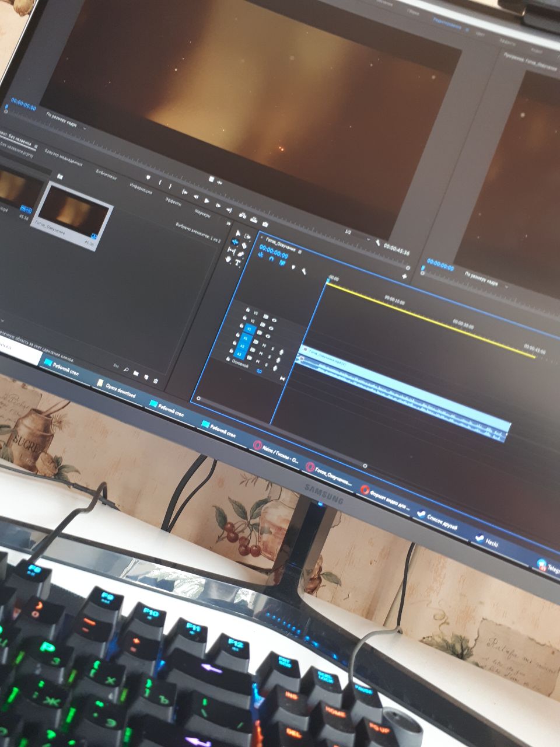Select the Ripple Edit tool
Screen dimensions: 560x747
pos(235,242)
